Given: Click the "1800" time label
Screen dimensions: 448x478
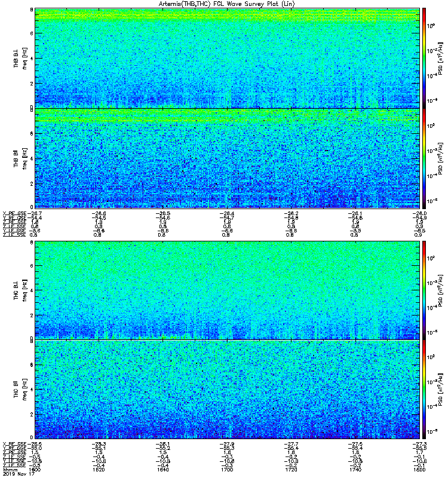Looking at the screenshot, I should [419, 470].
